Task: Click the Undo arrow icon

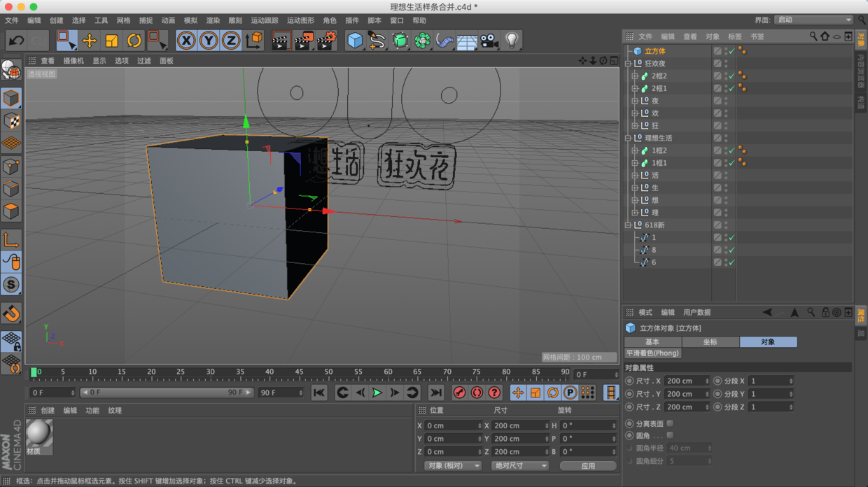Action: pyautogui.click(x=15, y=41)
